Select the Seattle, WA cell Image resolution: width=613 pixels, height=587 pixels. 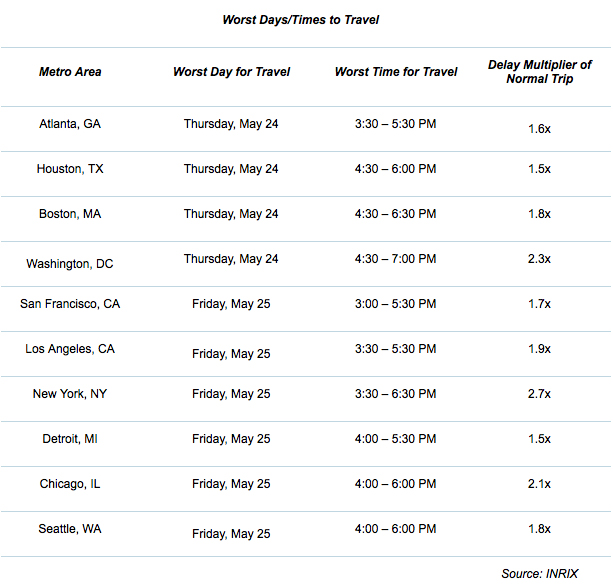70,528
